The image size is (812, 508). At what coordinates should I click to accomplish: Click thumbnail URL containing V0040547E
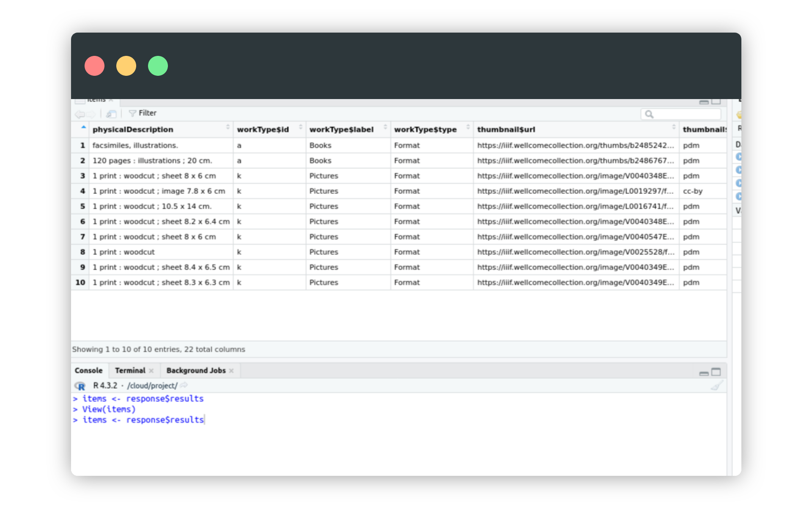pyautogui.click(x=576, y=237)
